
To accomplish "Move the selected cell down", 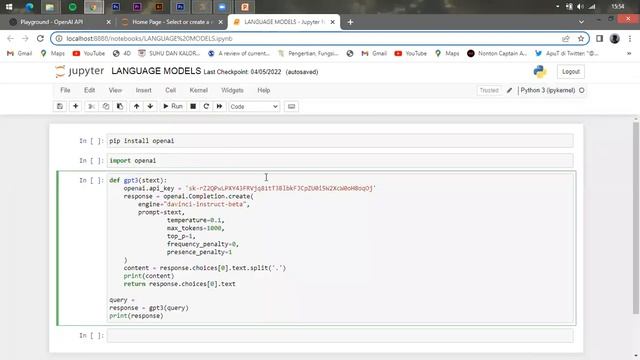I will 150,106.
